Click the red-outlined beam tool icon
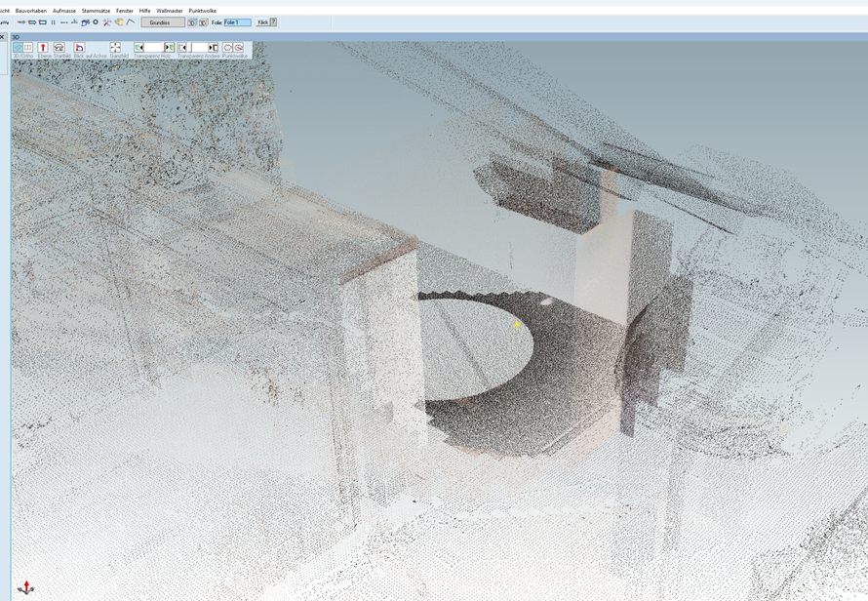The image size is (868, 601). (32, 22)
